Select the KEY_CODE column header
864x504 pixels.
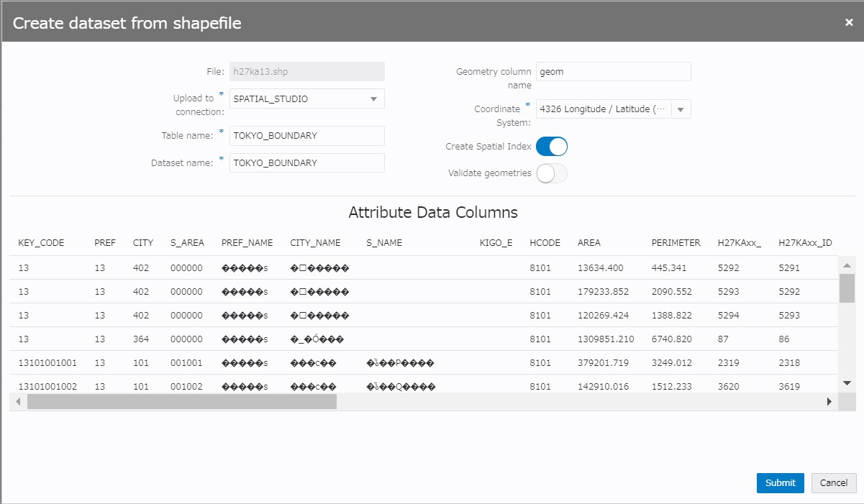pyautogui.click(x=41, y=243)
